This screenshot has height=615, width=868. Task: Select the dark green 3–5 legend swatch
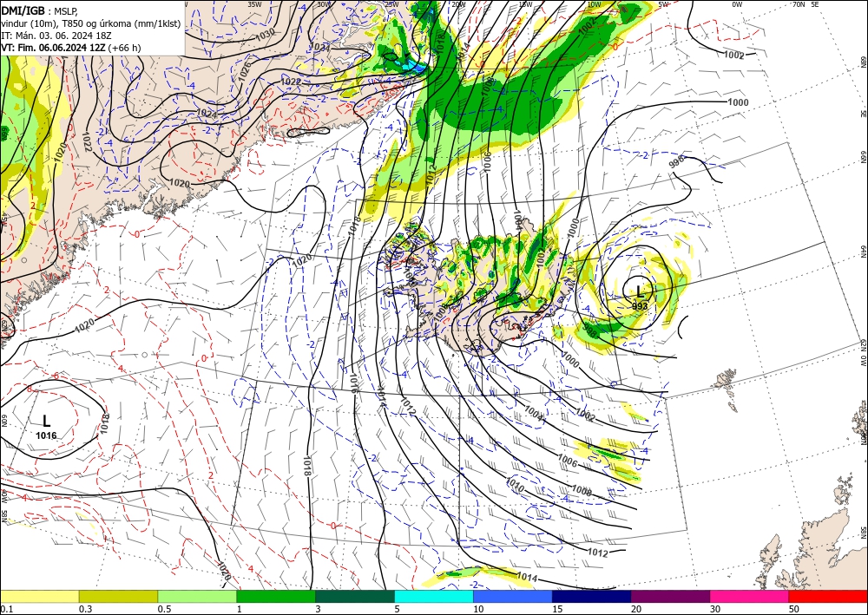(x=355, y=596)
